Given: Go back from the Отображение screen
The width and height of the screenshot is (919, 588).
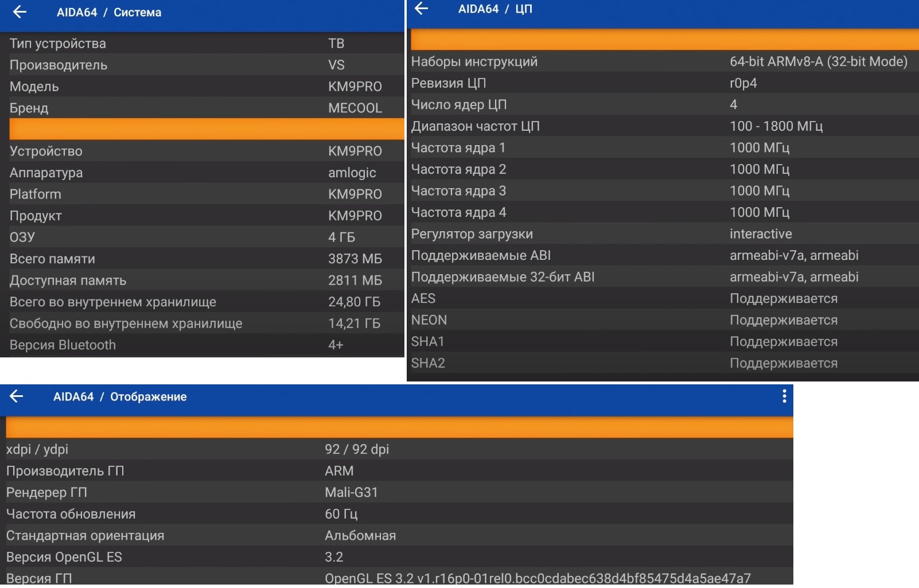Looking at the screenshot, I should (17, 396).
